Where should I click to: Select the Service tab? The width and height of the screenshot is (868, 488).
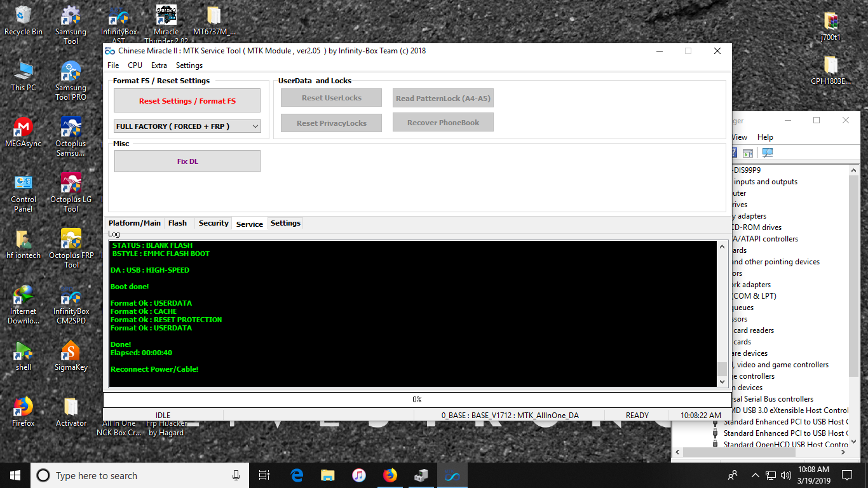(x=250, y=224)
